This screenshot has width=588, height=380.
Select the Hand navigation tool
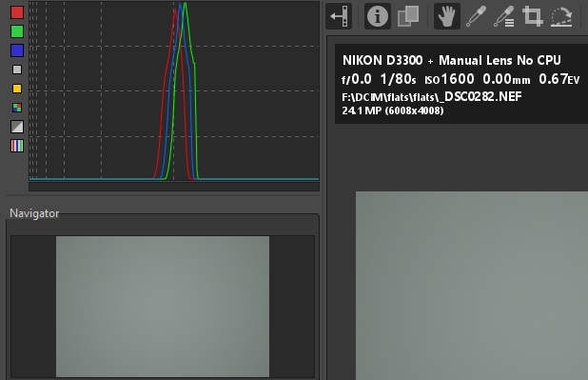pyautogui.click(x=447, y=16)
